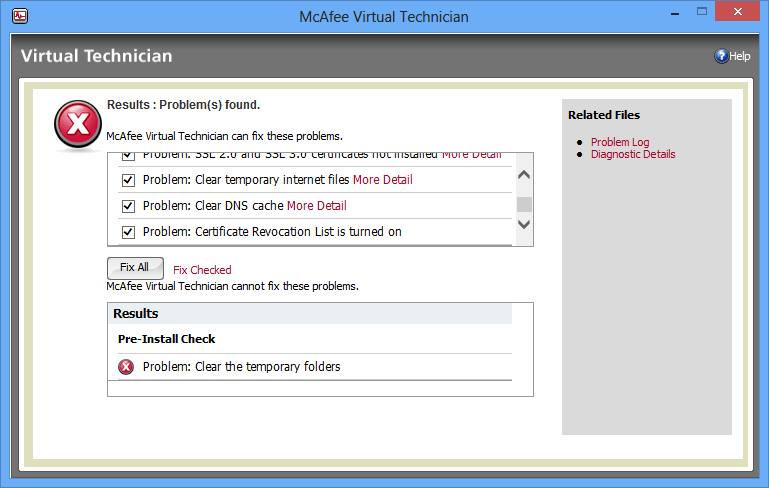Open the Problem Log file link
This screenshot has height=488, width=769.
point(620,142)
